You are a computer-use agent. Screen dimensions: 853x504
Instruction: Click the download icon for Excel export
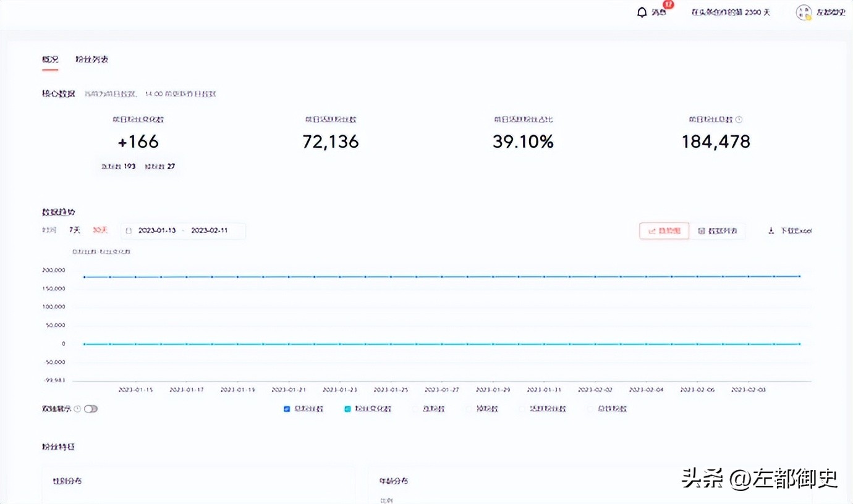[x=771, y=231]
